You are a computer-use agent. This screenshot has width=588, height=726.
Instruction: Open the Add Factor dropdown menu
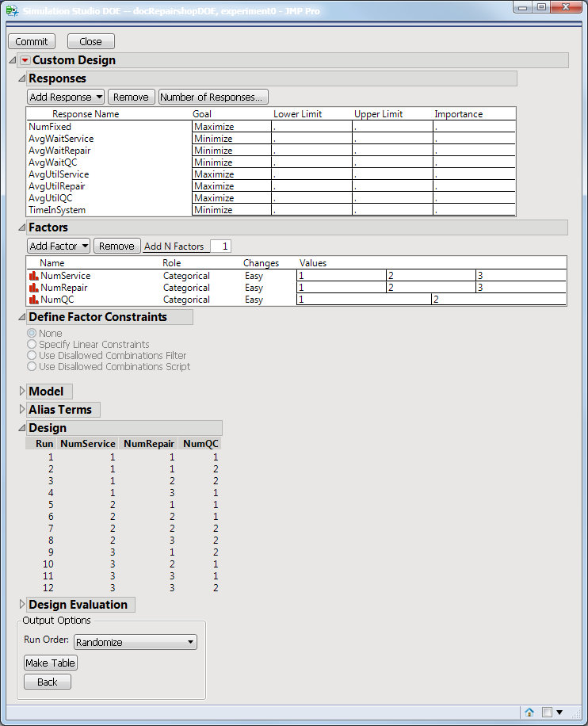(59, 246)
